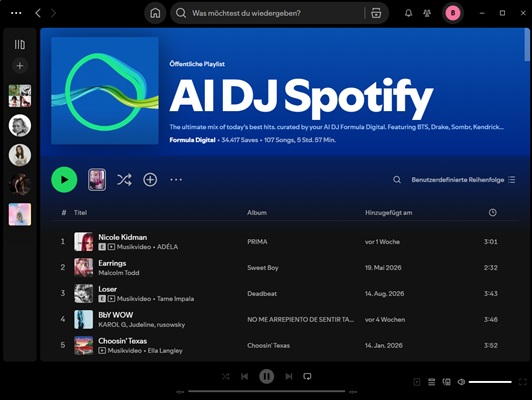Select the song Earrings
This screenshot has height=400, width=532.
[x=112, y=263]
